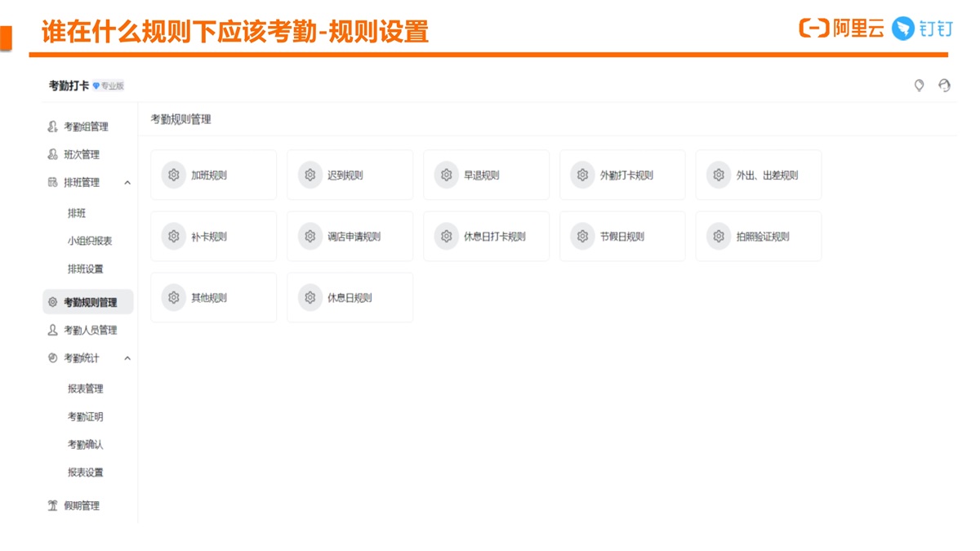Viewport: 980px width, 551px height.
Task: Go to 报表管理 under 考勤统计
Action: (85, 389)
